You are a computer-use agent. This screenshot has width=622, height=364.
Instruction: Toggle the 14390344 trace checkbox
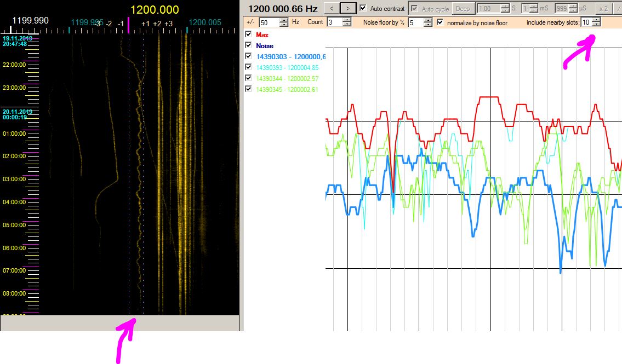(248, 78)
